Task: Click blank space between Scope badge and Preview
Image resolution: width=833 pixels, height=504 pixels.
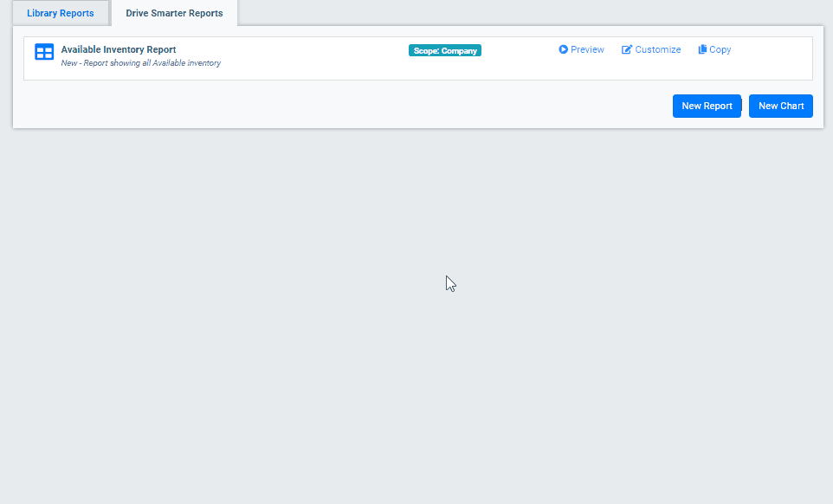Action: [x=520, y=50]
